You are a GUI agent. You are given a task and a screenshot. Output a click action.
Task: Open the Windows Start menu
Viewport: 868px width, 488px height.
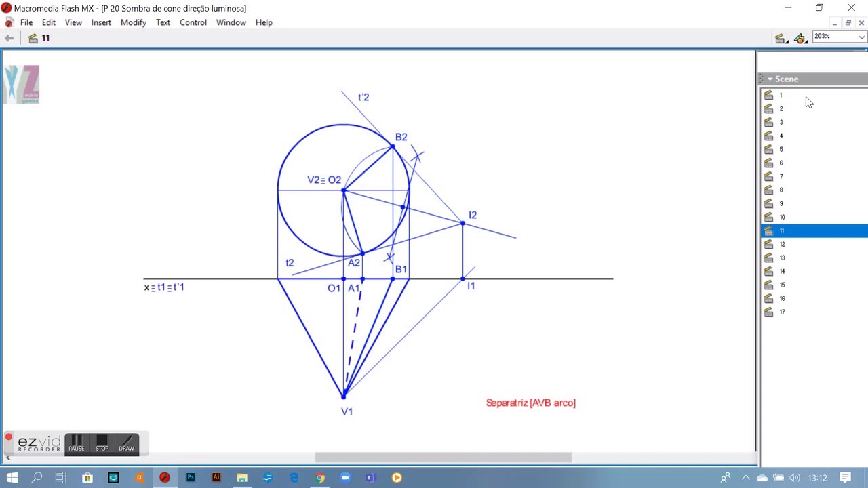(12, 478)
